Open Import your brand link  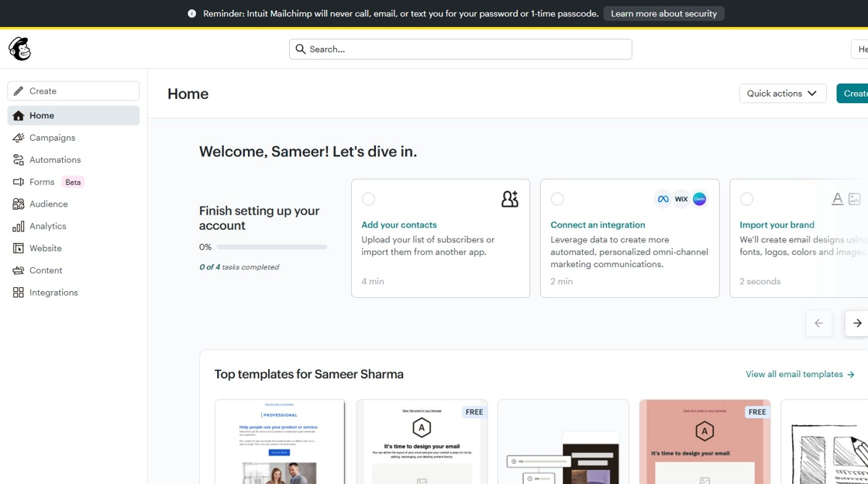pyautogui.click(x=777, y=225)
